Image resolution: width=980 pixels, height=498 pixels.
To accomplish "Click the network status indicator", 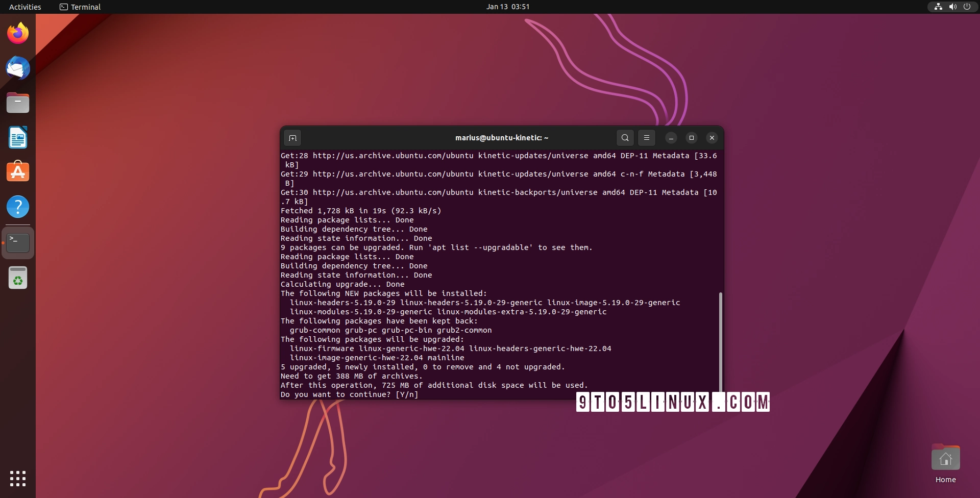I will click(938, 7).
